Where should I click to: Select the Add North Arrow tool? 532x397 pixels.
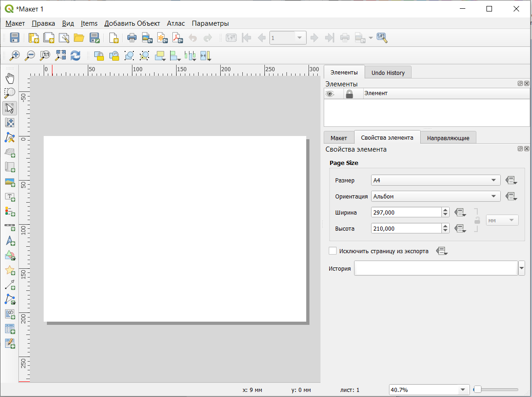(x=10, y=241)
